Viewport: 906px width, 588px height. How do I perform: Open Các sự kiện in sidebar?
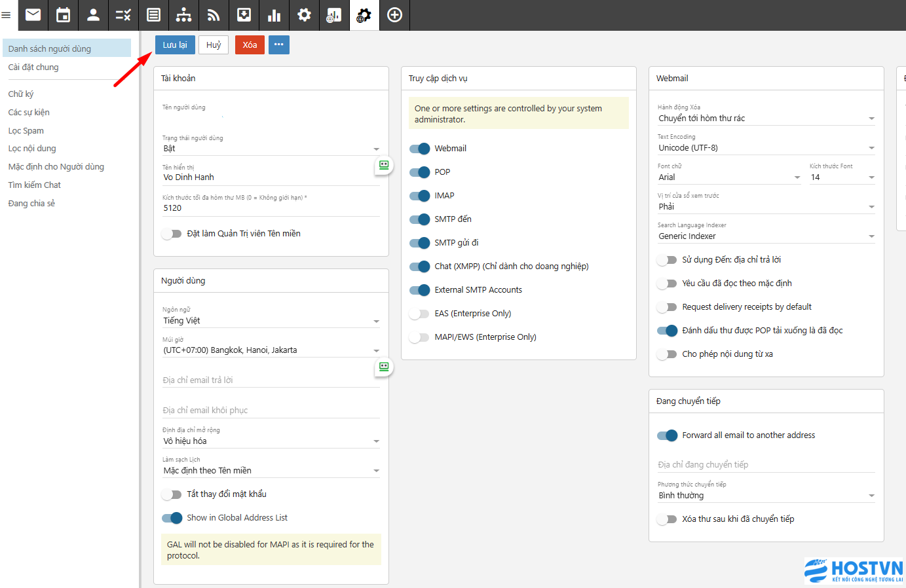tap(29, 112)
